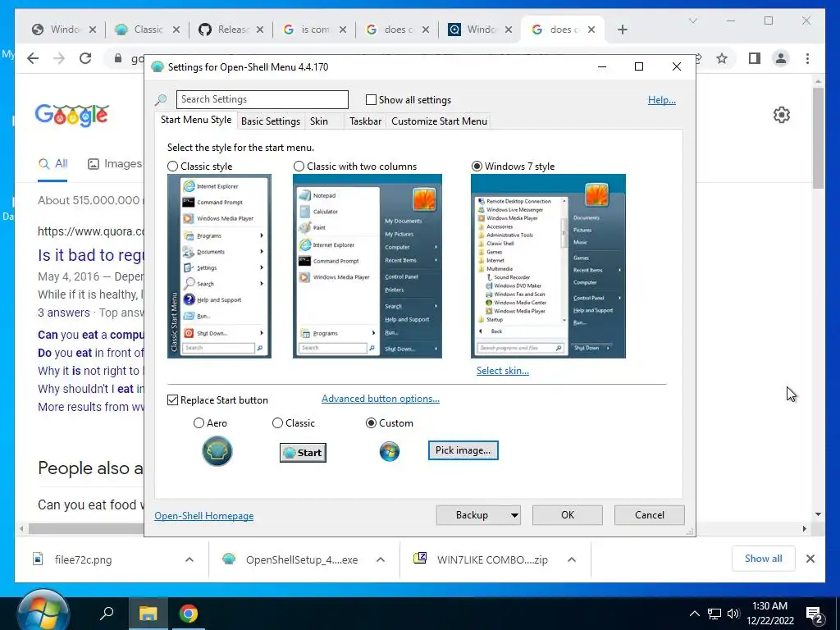The height and width of the screenshot is (630, 840).
Task: Click two-column style preview thumbnail
Action: point(367,267)
